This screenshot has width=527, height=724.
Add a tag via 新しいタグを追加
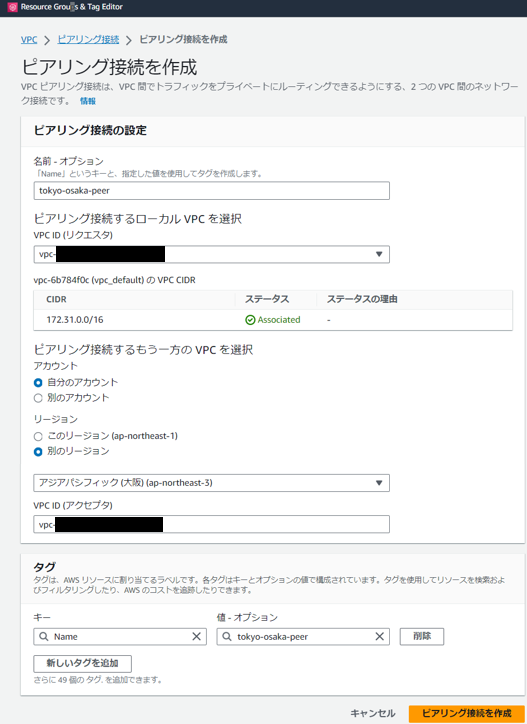point(83,664)
